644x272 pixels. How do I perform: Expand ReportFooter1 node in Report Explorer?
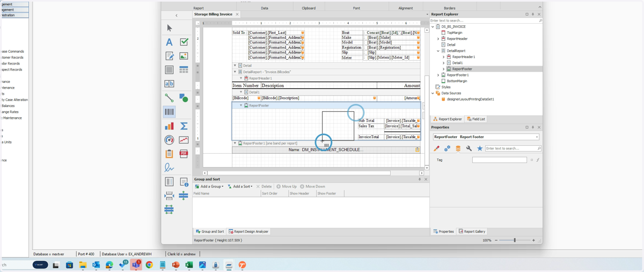click(x=438, y=75)
